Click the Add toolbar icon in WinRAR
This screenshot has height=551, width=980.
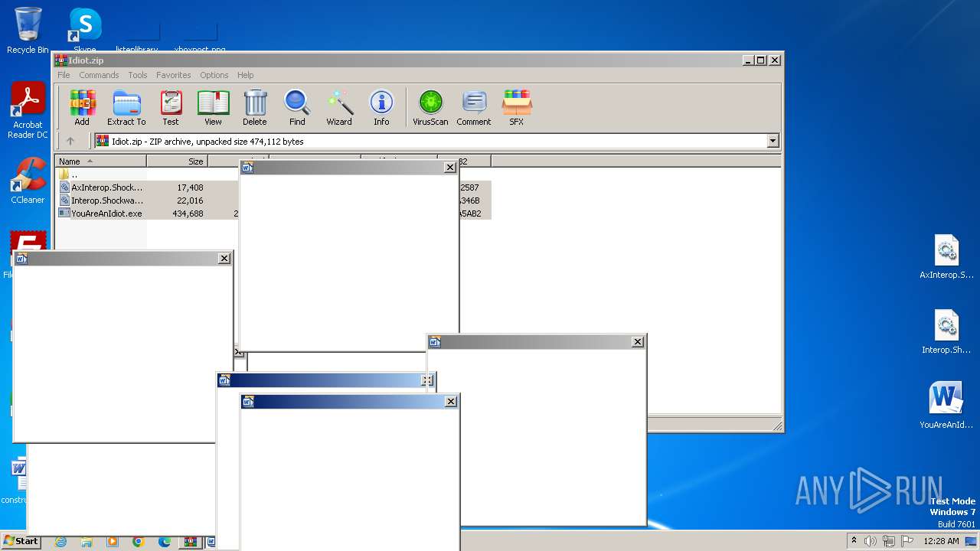(x=82, y=108)
